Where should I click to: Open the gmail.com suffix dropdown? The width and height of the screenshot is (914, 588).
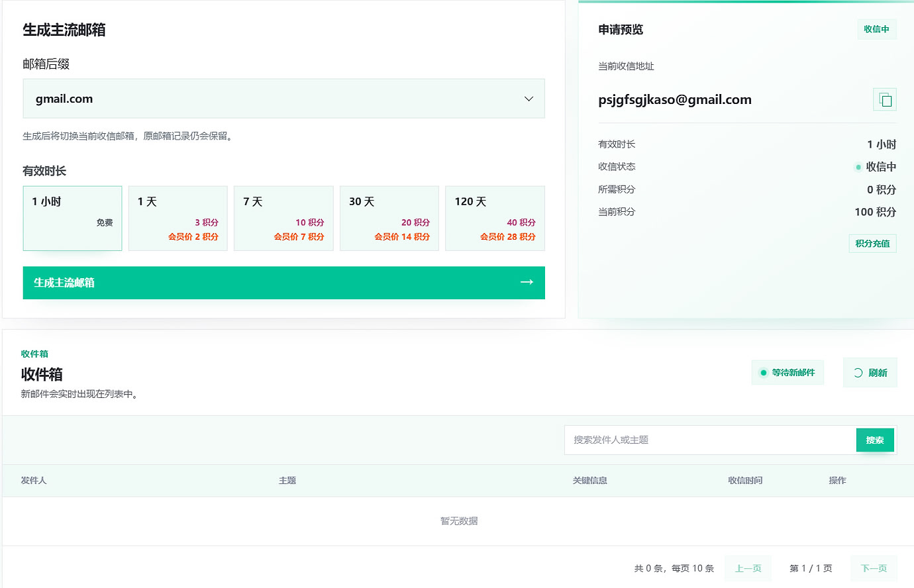(284, 99)
